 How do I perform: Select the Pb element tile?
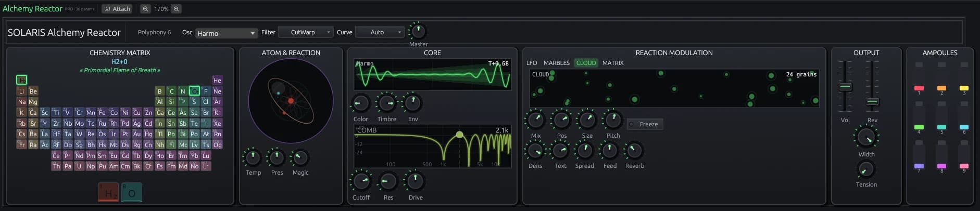pyautogui.click(x=171, y=134)
